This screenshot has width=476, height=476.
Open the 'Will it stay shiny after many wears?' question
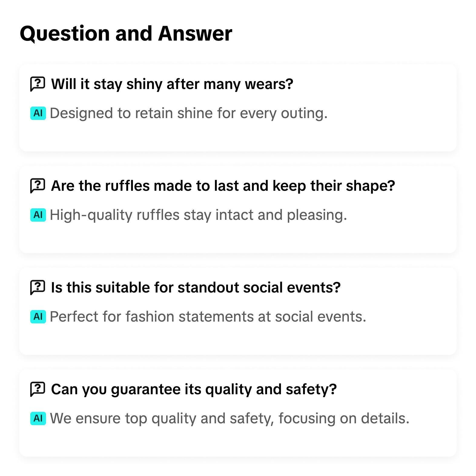tap(172, 84)
